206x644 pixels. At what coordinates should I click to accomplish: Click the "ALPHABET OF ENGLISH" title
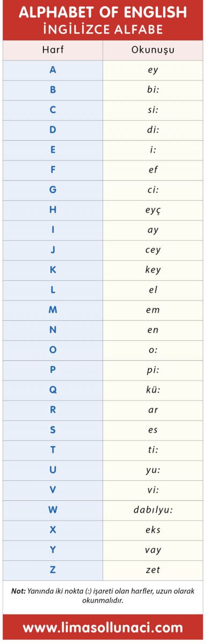point(103,12)
